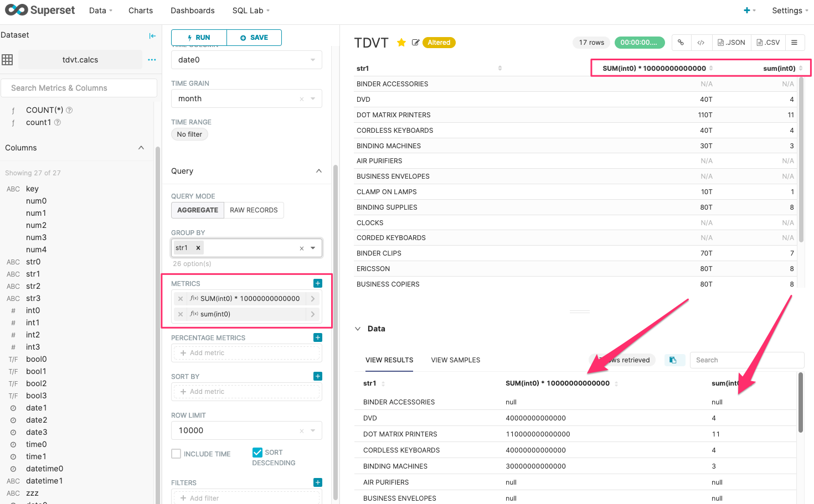Open the Data menu in navbar
The width and height of the screenshot is (814, 504).
(x=101, y=11)
